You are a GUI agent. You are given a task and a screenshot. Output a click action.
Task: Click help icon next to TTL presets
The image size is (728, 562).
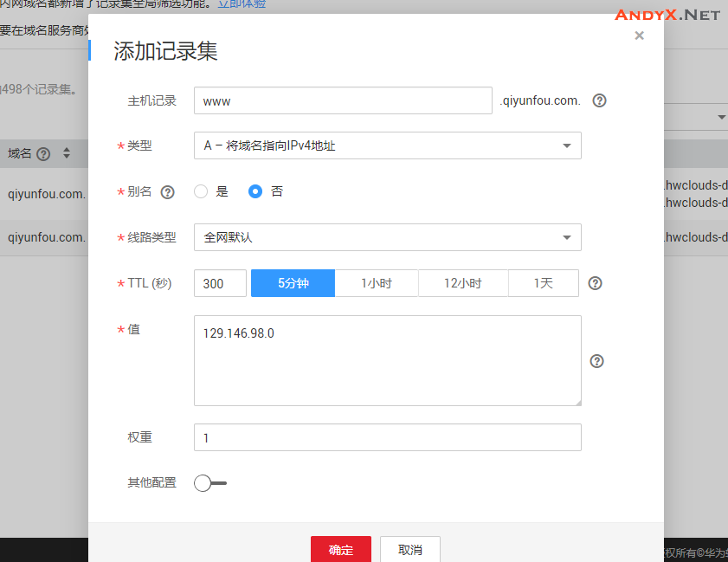point(596,283)
